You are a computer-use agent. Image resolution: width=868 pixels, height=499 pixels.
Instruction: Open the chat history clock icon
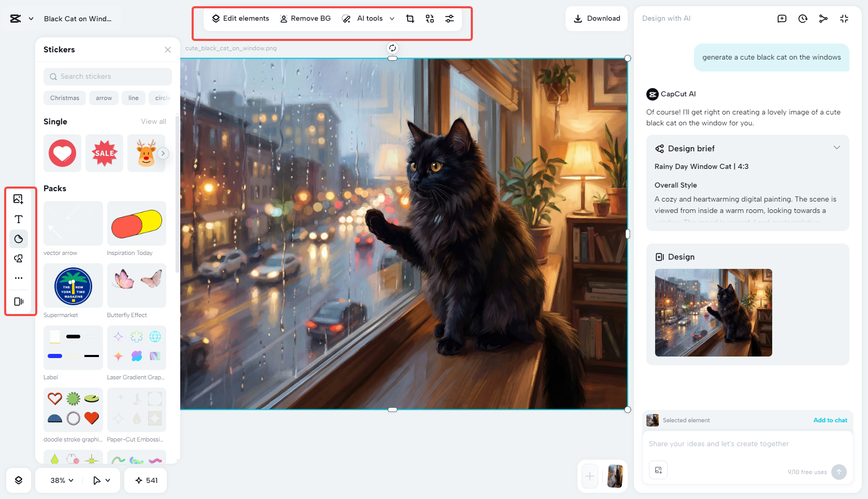pos(803,19)
